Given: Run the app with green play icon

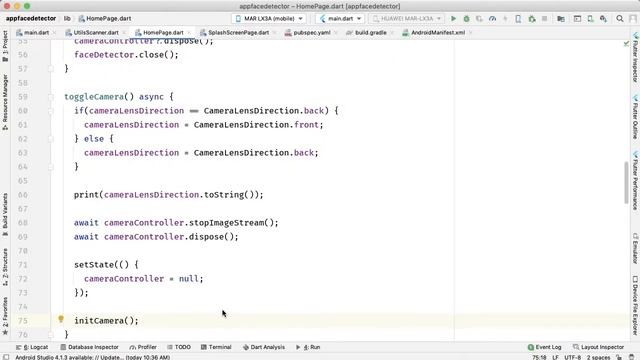Looking at the screenshot, I should (x=453, y=18).
